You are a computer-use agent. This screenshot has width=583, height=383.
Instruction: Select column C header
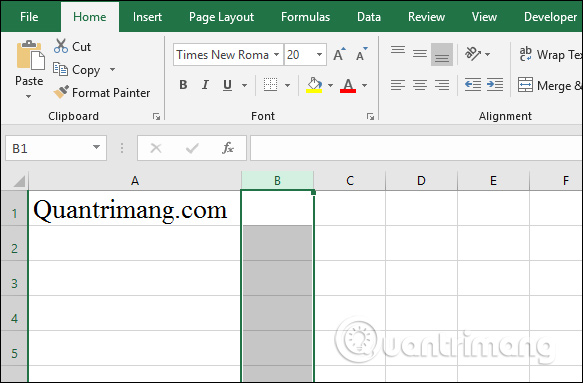(x=350, y=181)
